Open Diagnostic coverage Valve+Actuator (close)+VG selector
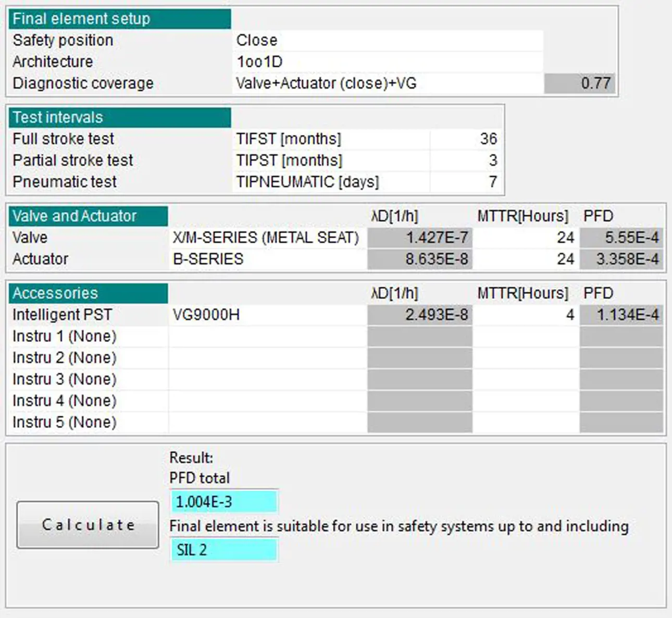Screen dimensions: 672x618 [x=387, y=83]
